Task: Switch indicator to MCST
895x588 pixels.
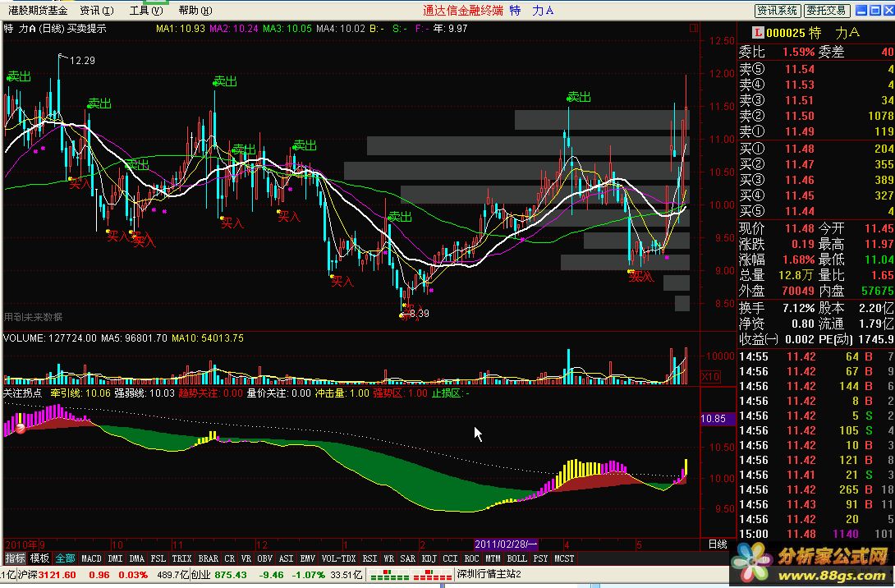Action: (565, 558)
